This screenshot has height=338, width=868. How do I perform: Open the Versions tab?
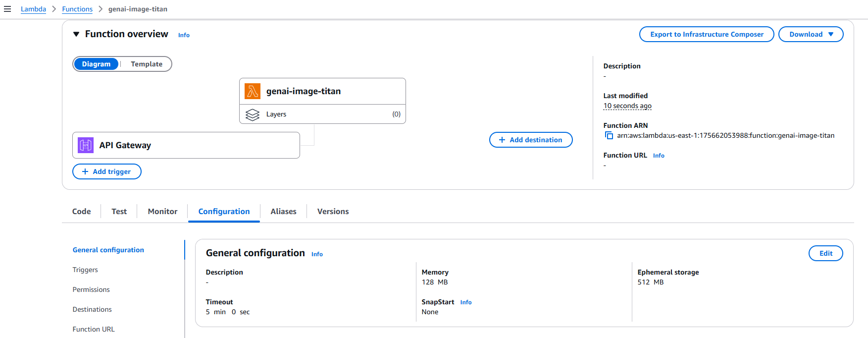pyautogui.click(x=333, y=211)
